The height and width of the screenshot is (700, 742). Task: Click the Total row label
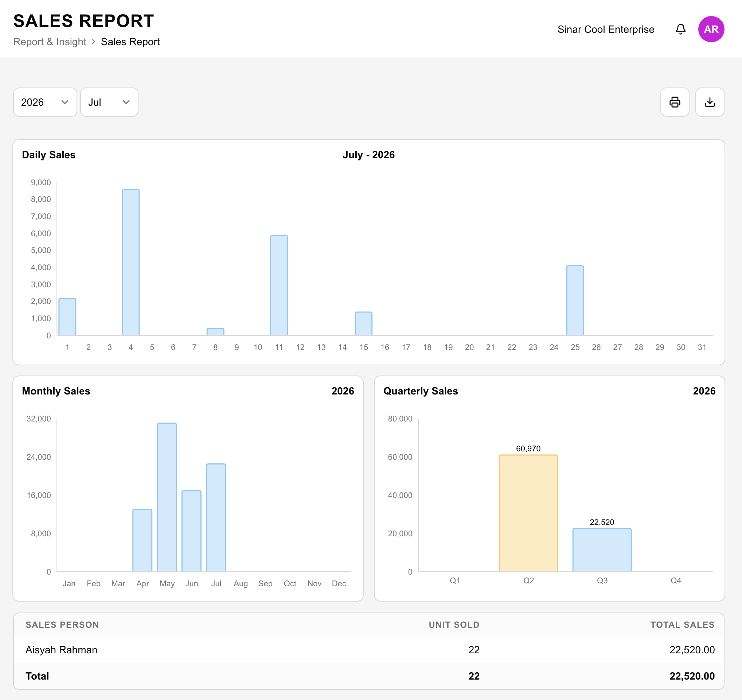(x=37, y=676)
